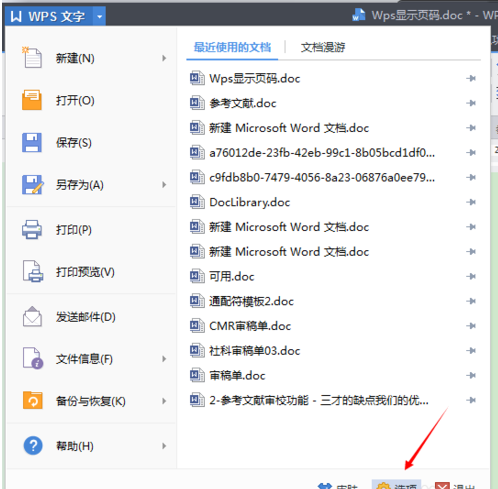The image size is (498, 489).
Task: Open dropdown arrow beside WPS 文字
Action: click(99, 16)
